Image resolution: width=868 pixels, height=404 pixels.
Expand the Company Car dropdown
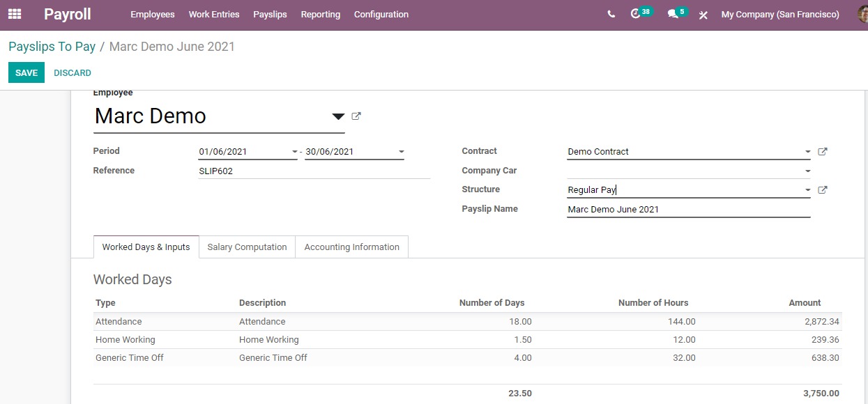tap(807, 171)
